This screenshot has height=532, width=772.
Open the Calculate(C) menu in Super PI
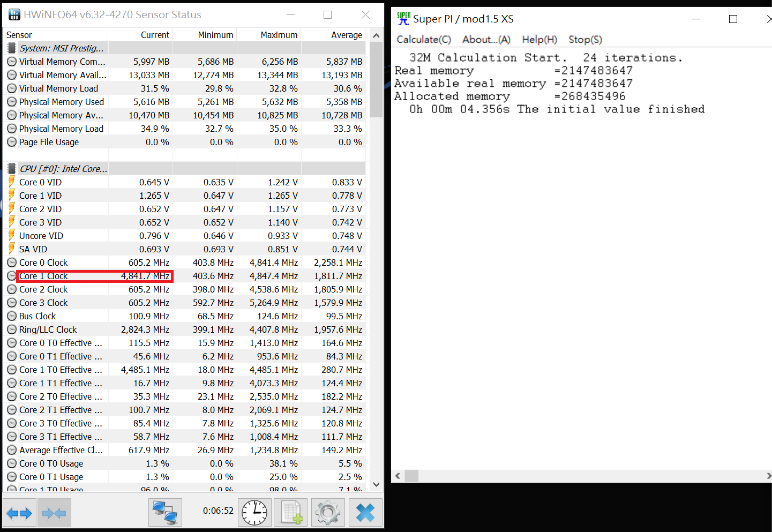(x=424, y=40)
